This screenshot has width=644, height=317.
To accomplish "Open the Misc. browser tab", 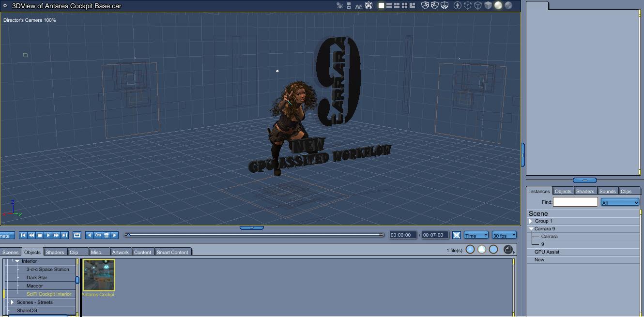I will pyautogui.click(x=99, y=252).
